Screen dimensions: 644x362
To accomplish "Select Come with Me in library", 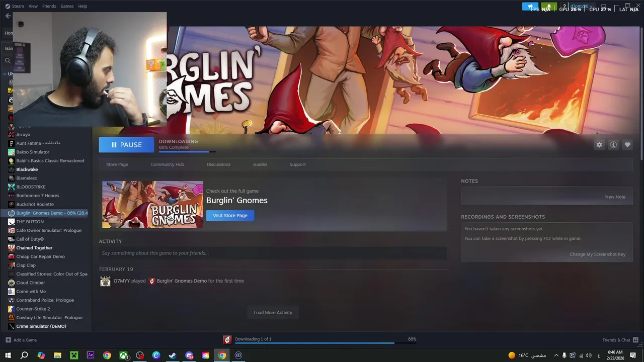I will point(31,292).
